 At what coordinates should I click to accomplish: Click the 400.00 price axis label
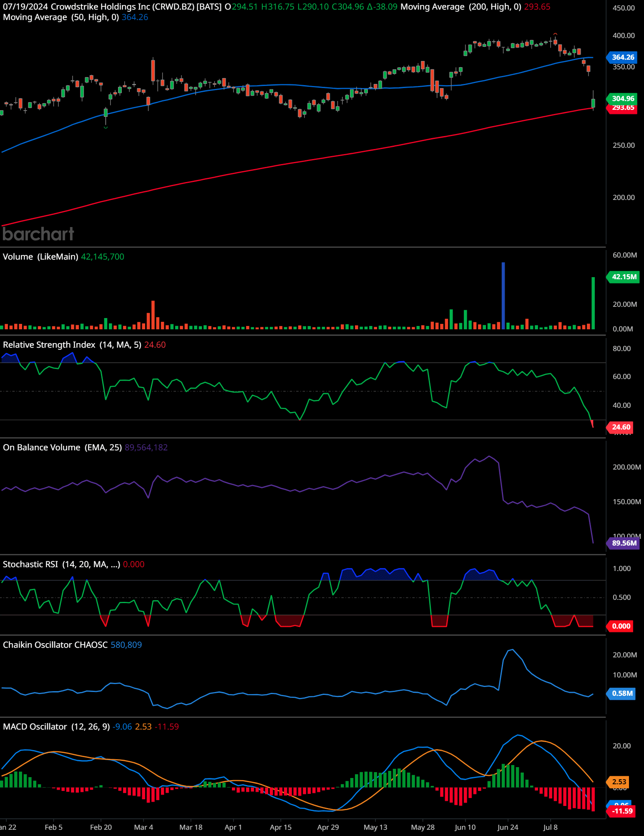tap(624, 35)
